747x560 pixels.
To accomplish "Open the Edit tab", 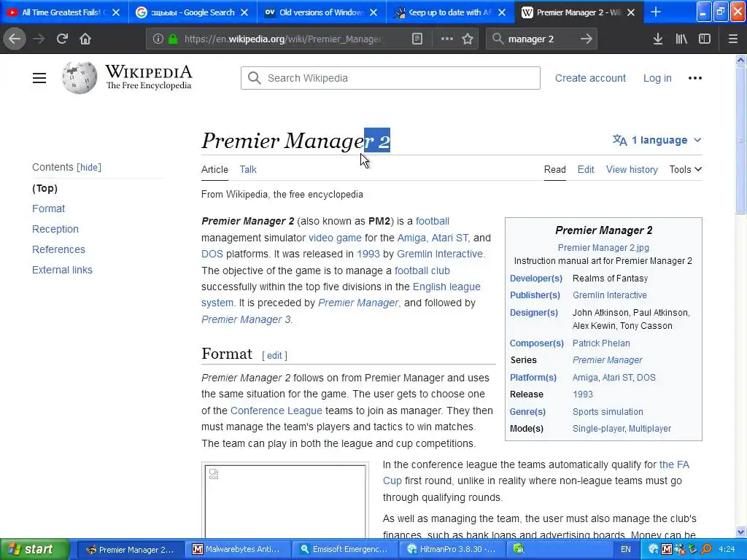I will pyautogui.click(x=586, y=169).
